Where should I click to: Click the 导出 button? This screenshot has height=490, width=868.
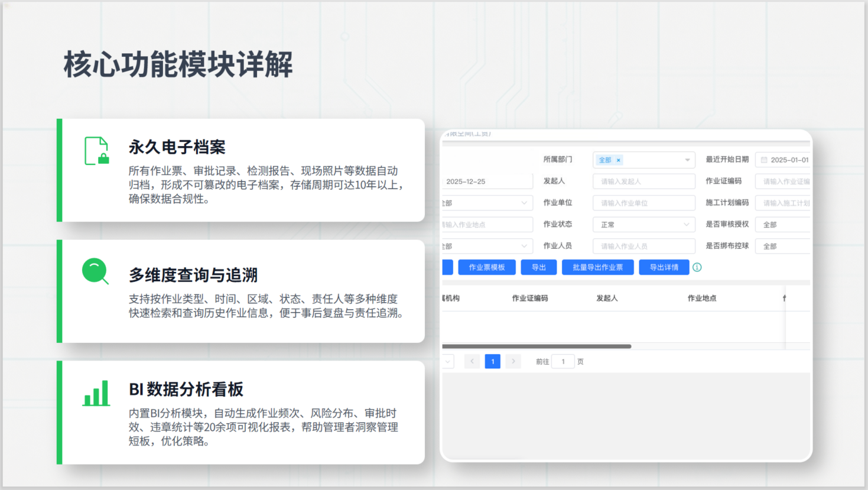(x=539, y=267)
